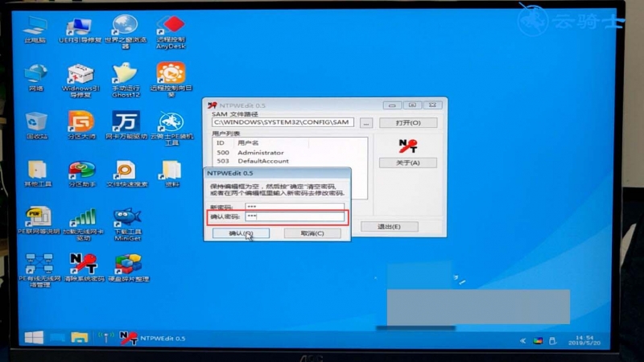Click the show desktop taskbar icon
Image resolution: width=644 pixels, height=362 pixels.
pyautogui.click(x=57, y=338)
